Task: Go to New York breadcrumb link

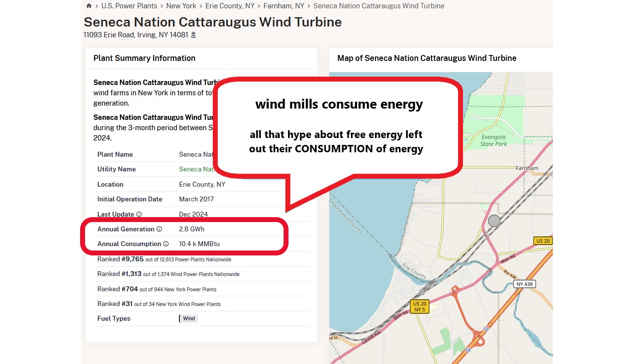Action: tap(181, 6)
